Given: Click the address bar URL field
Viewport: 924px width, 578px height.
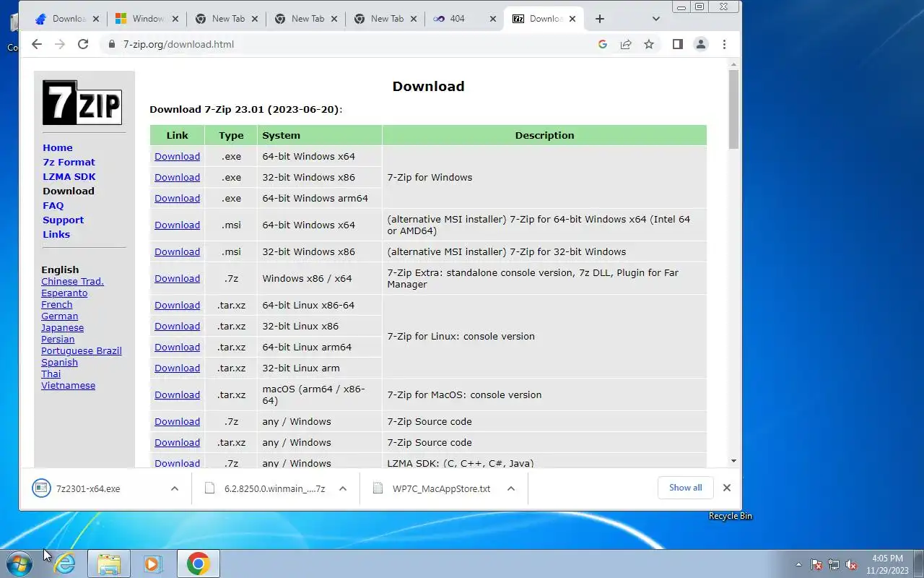Looking at the screenshot, I should [x=346, y=44].
